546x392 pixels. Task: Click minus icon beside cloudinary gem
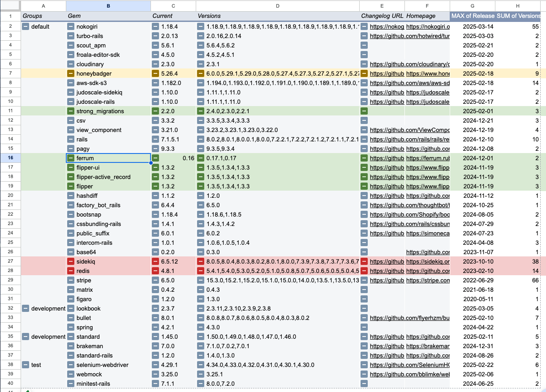click(x=71, y=64)
